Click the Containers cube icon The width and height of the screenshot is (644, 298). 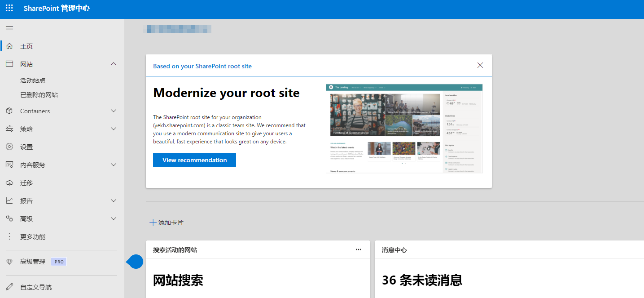click(x=9, y=111)
